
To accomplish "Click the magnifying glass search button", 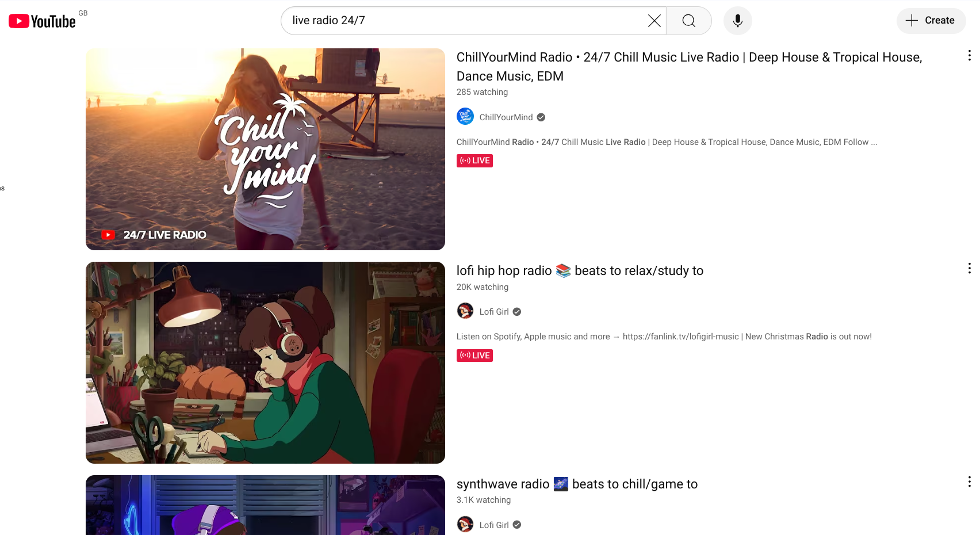I will (689, 21).
